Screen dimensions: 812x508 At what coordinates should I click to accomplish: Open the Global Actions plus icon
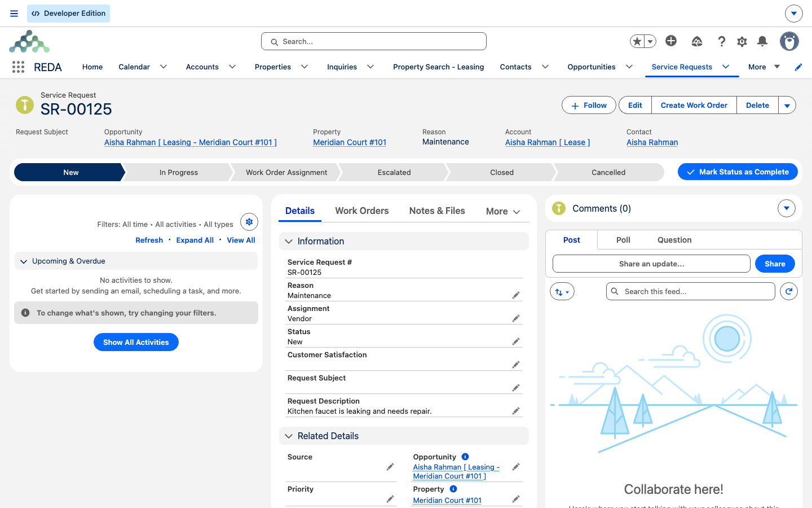pyautogui.click(x=671, y=41)
